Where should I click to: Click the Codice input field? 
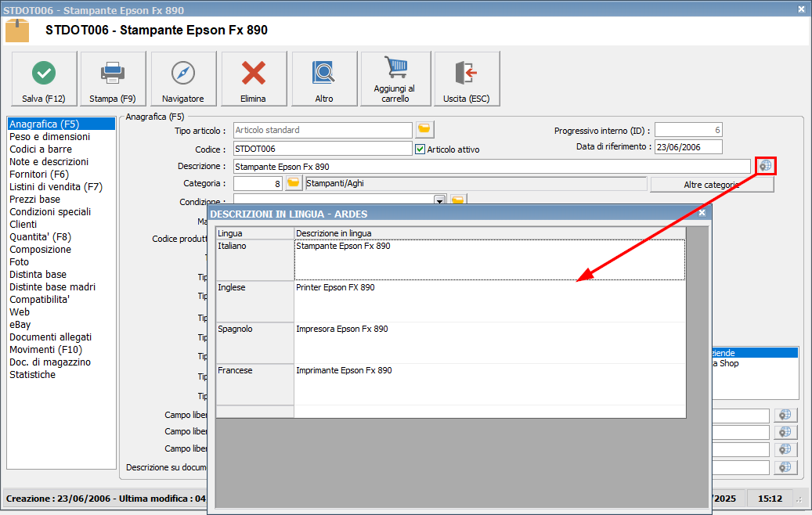(x=322, y=149)
